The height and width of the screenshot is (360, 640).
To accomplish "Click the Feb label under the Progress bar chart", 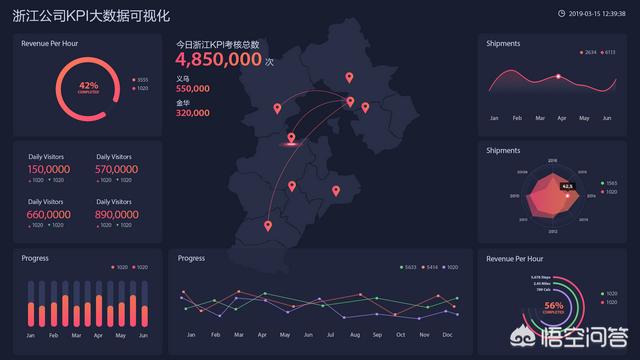I will point(53,336).
